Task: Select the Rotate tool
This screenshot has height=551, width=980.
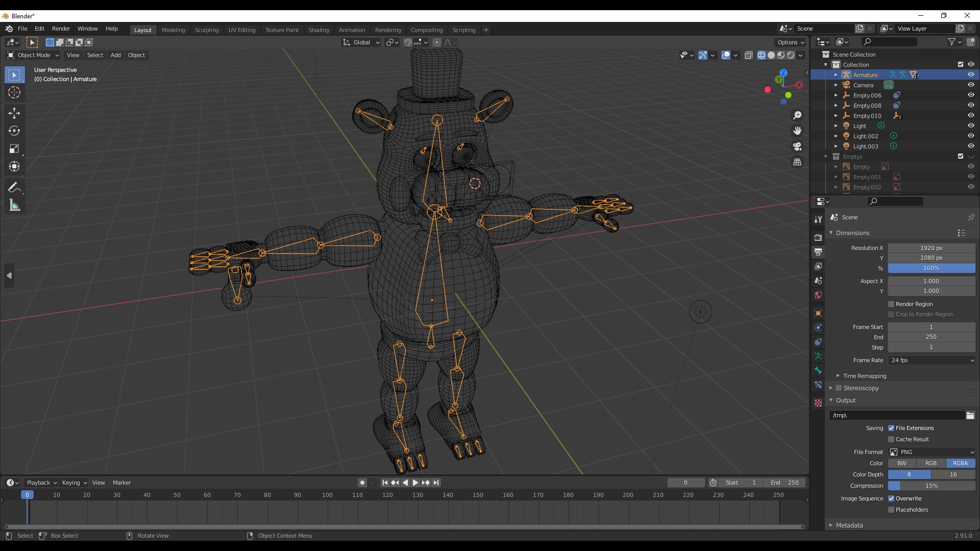Action: (x=14, y=131)
